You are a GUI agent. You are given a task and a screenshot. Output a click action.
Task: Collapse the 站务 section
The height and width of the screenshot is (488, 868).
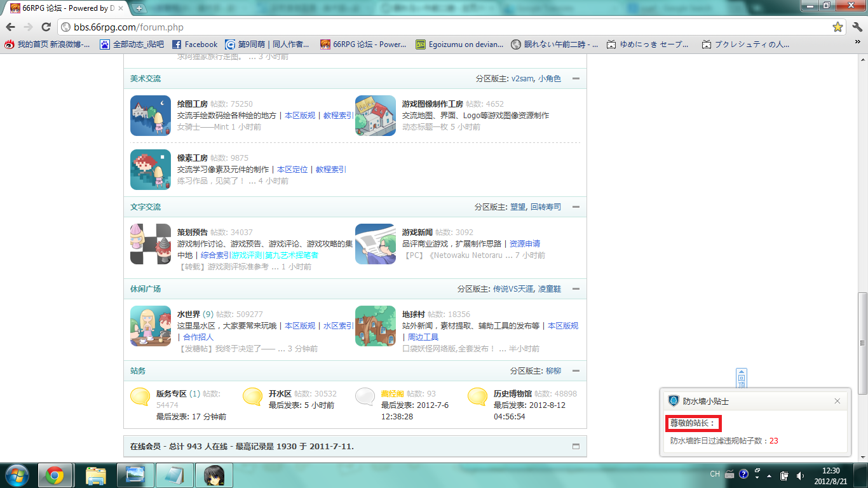(576, 371)
